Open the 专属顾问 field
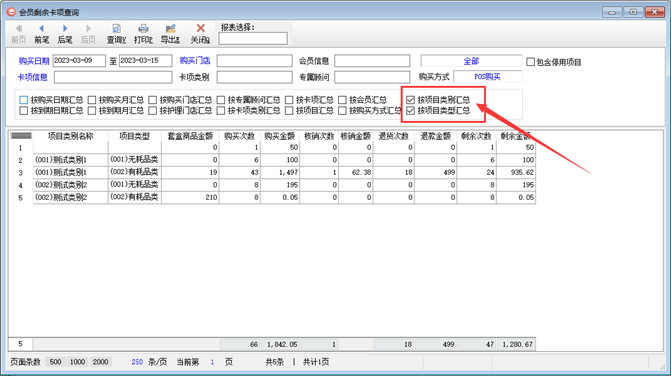Viewport: 671px width, 376px height. point(372,77)
